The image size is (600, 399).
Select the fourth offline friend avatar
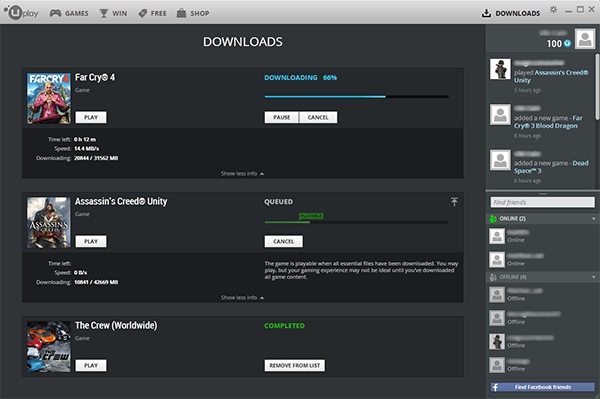pos(497,365)
